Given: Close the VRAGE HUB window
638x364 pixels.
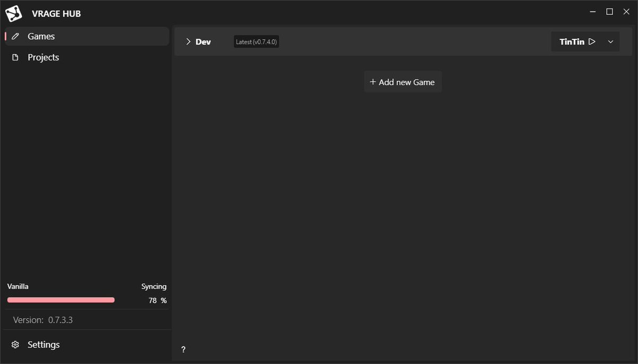Looking at the screenshot, I should click(x=626, y=12).
